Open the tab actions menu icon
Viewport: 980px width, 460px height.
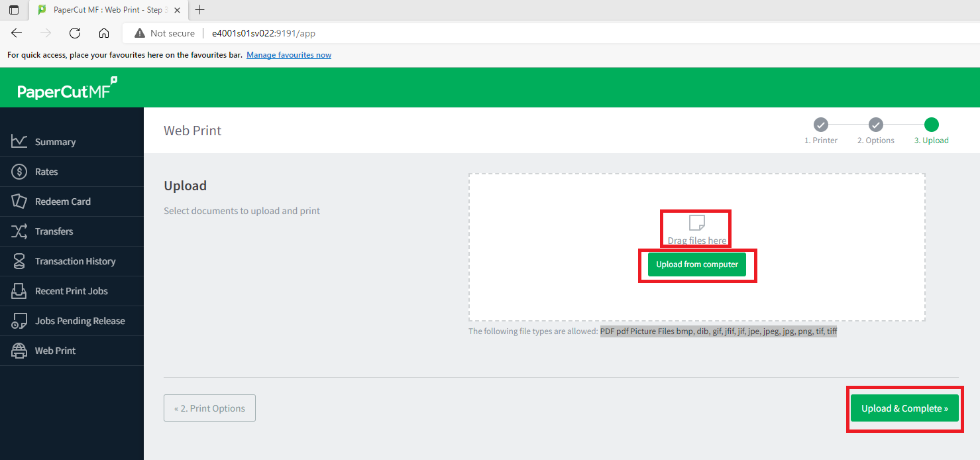click(x=14, y=10)
